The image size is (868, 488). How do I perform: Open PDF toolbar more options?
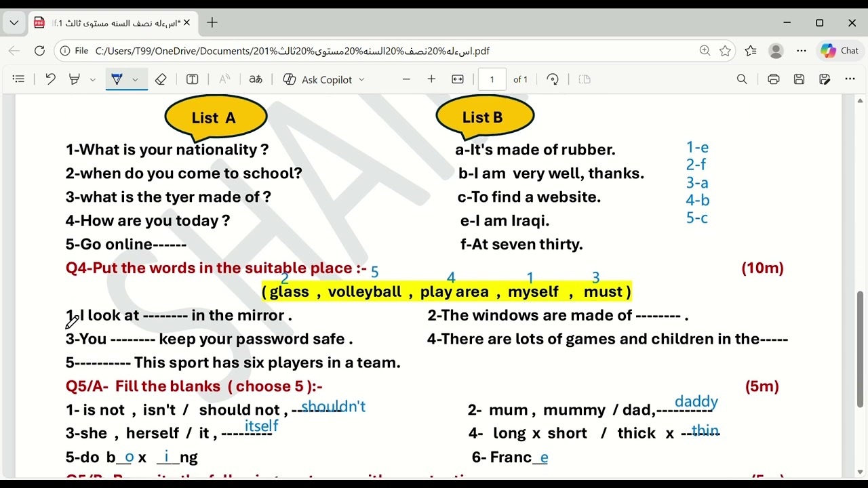click(x=850, y=79)
